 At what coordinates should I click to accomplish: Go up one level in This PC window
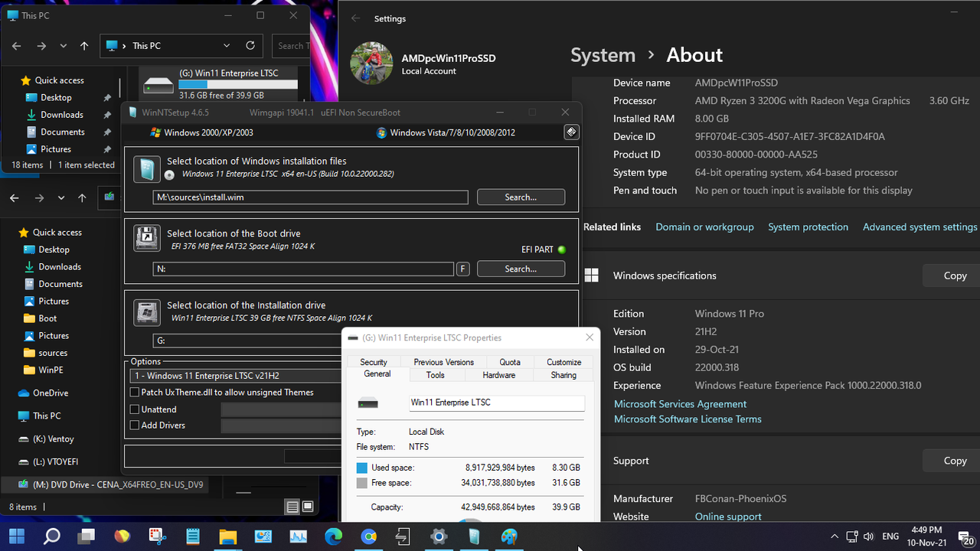pyautogui.click(x=84, y=46)
